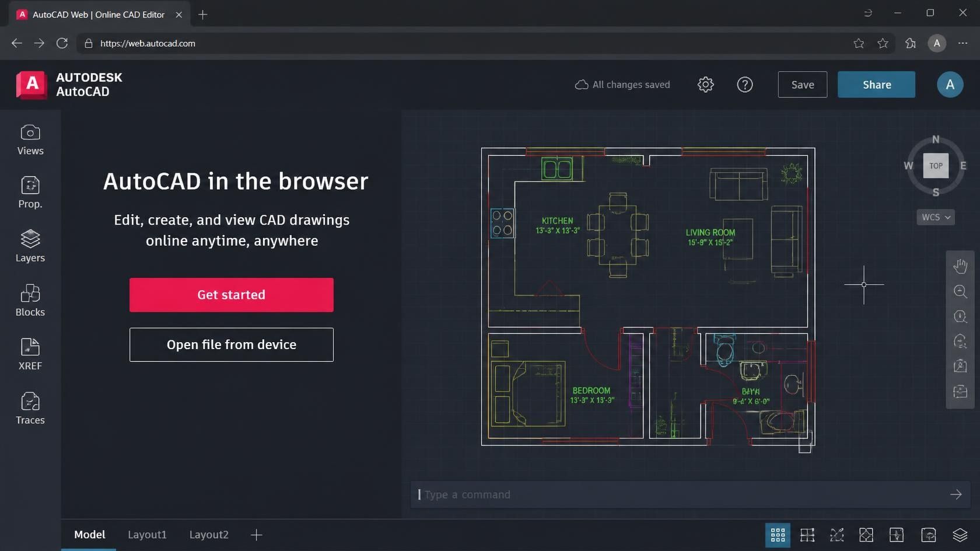Screen dimensions: 980x551
Task: Click the N direction on the compass
Action: coord(936,140)
